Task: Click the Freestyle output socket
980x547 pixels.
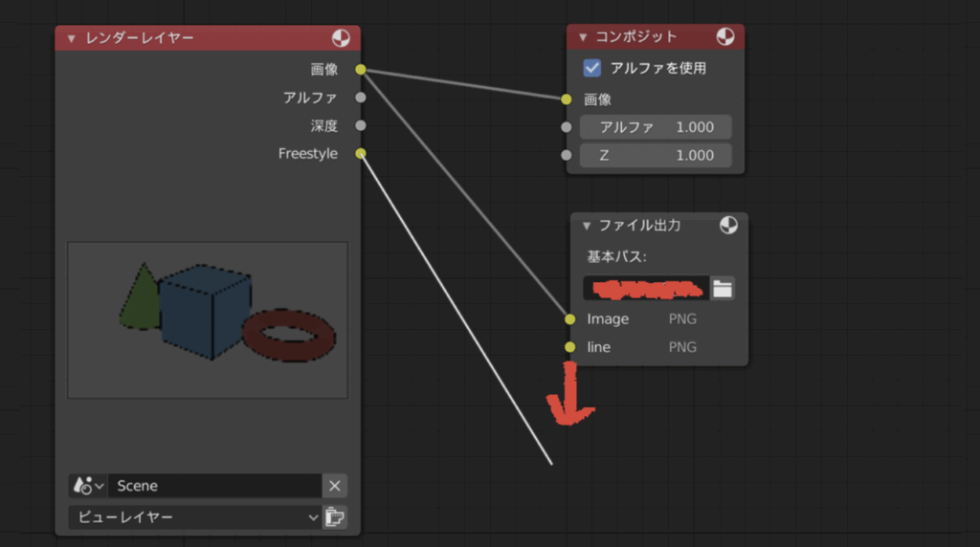Action: point(361,153)
